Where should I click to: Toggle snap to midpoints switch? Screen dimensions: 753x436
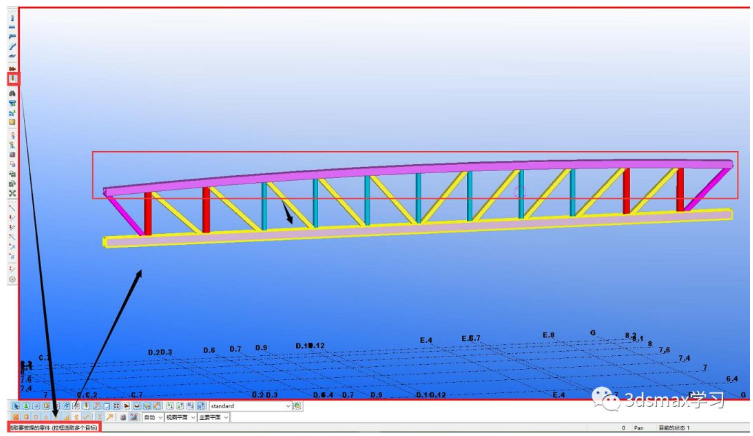click(x=46, y=417)
